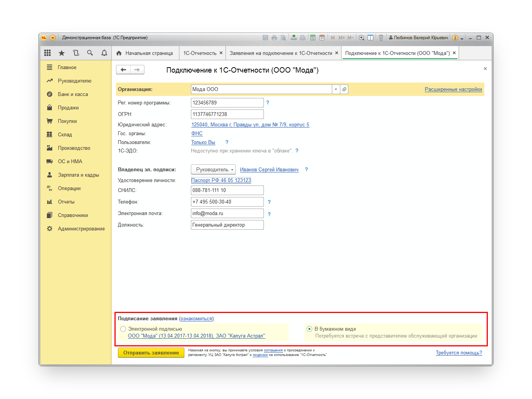
Task: Click the print icon in title bar
Action: (274, 38)
